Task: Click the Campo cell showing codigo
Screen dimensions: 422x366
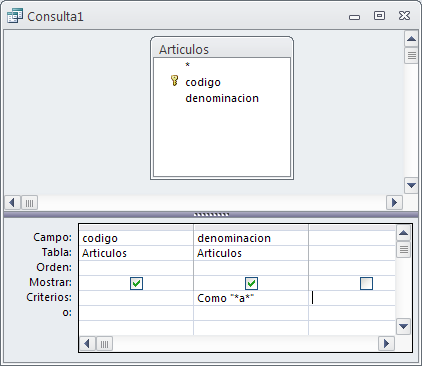Action: click(x=136, y=238)
